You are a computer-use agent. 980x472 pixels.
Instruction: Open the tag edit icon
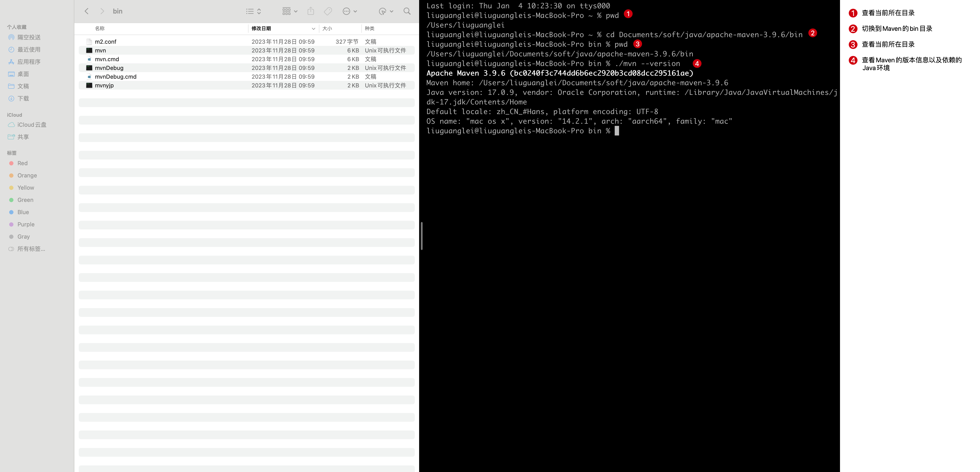(328, 11)
